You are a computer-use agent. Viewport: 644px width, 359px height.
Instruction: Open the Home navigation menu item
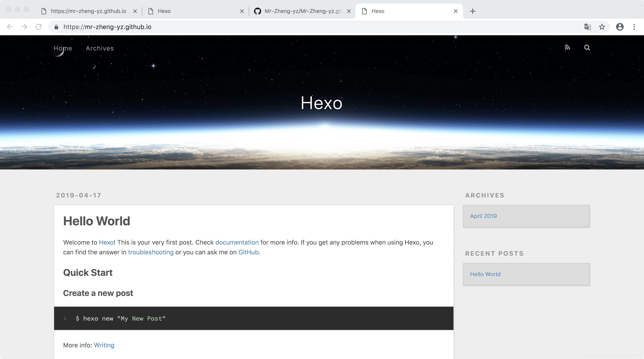click(63, 48)
